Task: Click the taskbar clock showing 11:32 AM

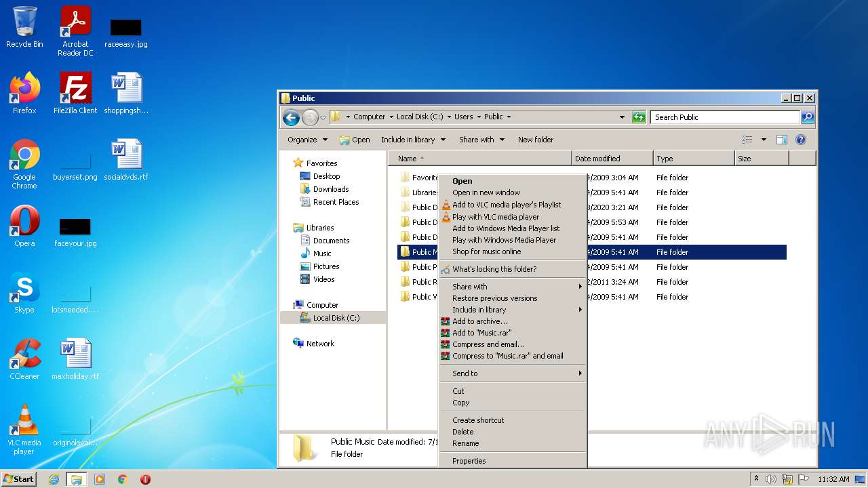Action: pos(833,479)
